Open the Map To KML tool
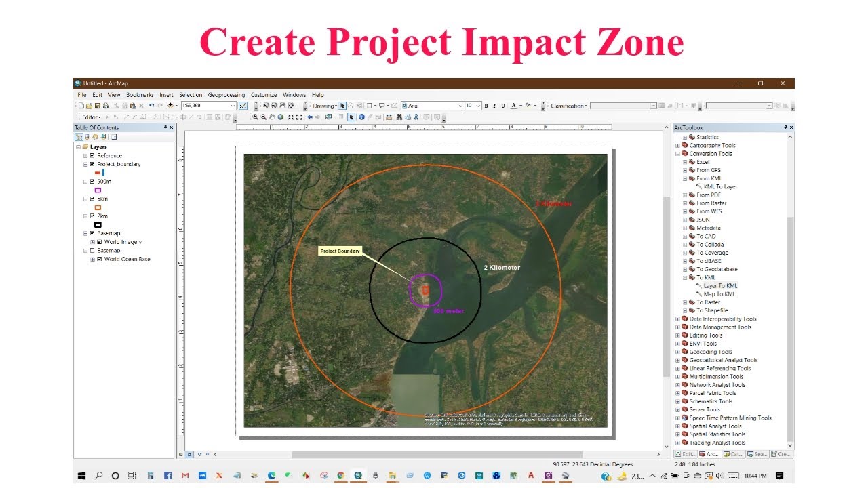 [719, 294]
